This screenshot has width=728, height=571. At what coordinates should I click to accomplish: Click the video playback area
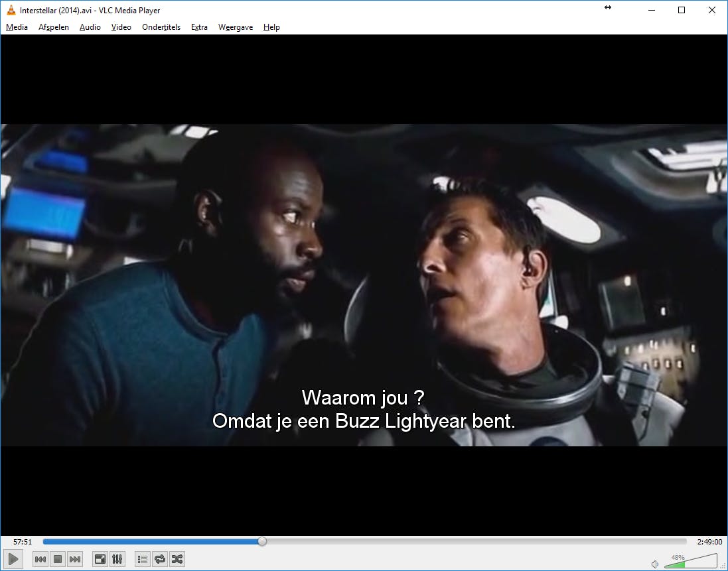click(364, 285)
